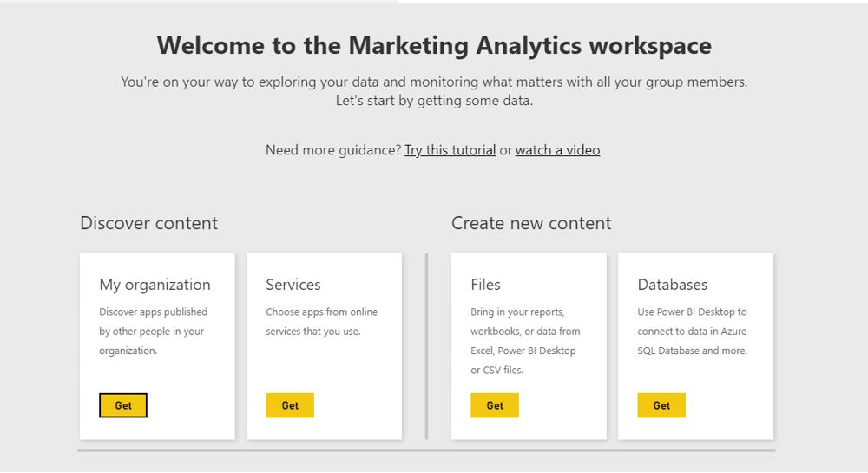
Task: Click the 'Need more guidance?' text
Action: (x=333, y=150)
